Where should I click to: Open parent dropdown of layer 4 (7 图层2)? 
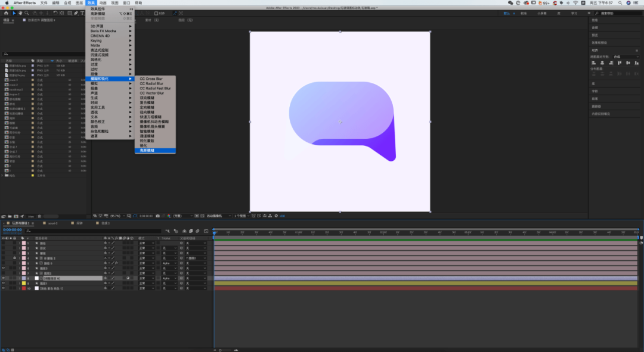coord(196,258)
